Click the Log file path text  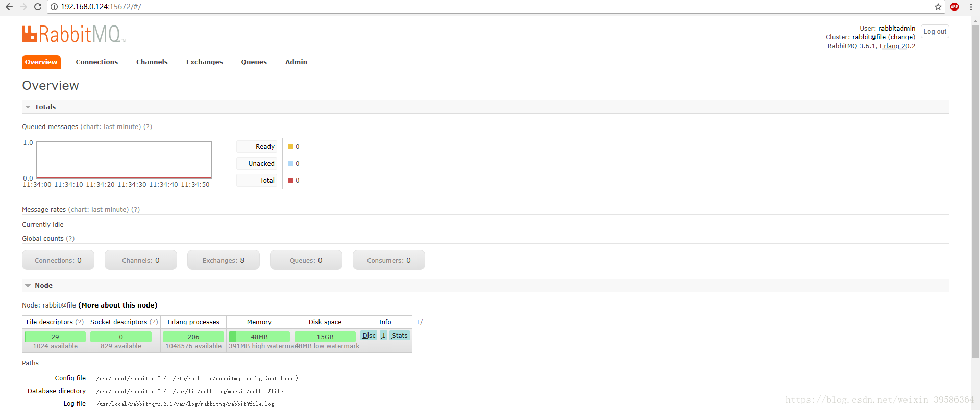[185, 404]
